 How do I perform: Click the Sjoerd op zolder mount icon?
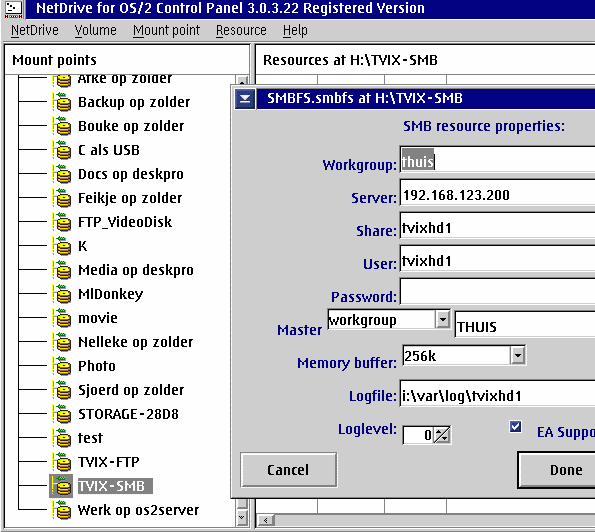click(x=62, y=390)
